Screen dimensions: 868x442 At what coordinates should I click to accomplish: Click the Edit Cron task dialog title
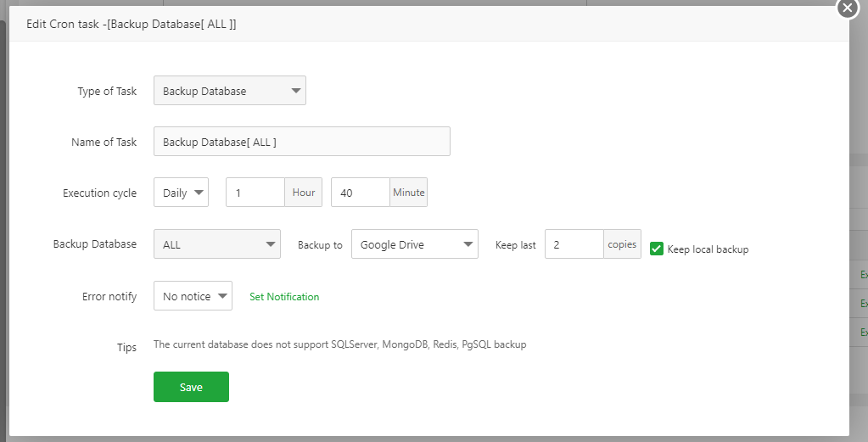click(132, 25)
